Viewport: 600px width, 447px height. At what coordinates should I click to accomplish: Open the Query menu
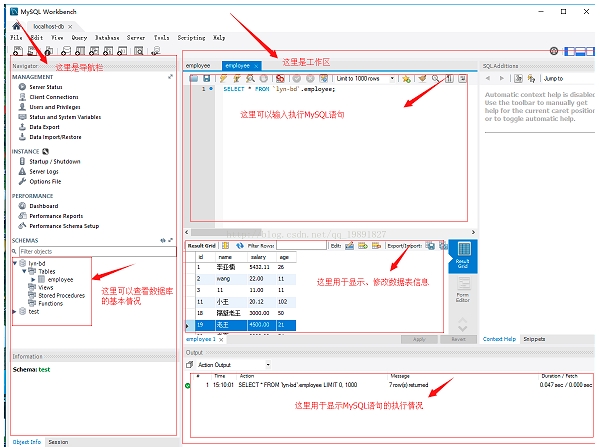point(79,38)
